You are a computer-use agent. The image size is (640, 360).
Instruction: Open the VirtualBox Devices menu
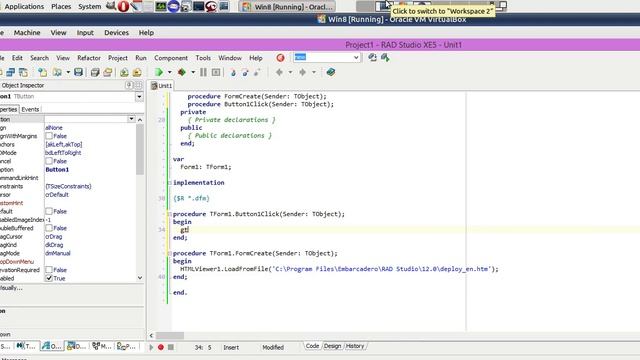[x=116, y=32]
